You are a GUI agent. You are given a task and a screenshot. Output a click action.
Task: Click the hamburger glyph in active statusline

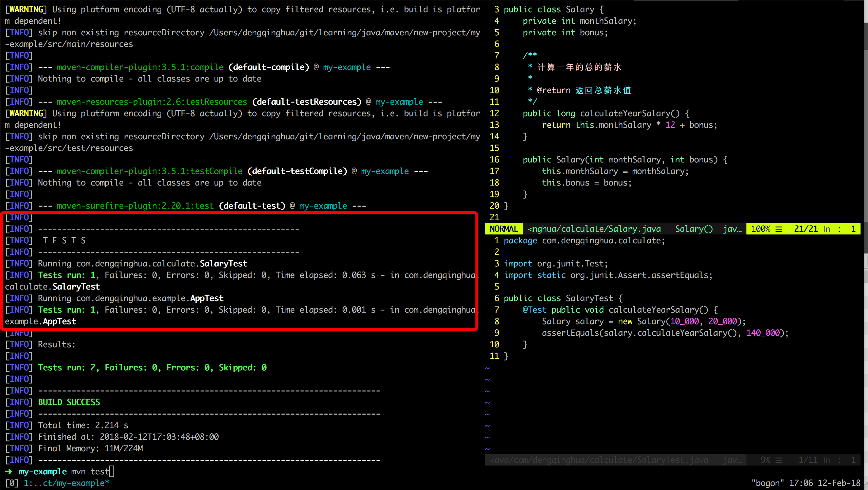779,229
